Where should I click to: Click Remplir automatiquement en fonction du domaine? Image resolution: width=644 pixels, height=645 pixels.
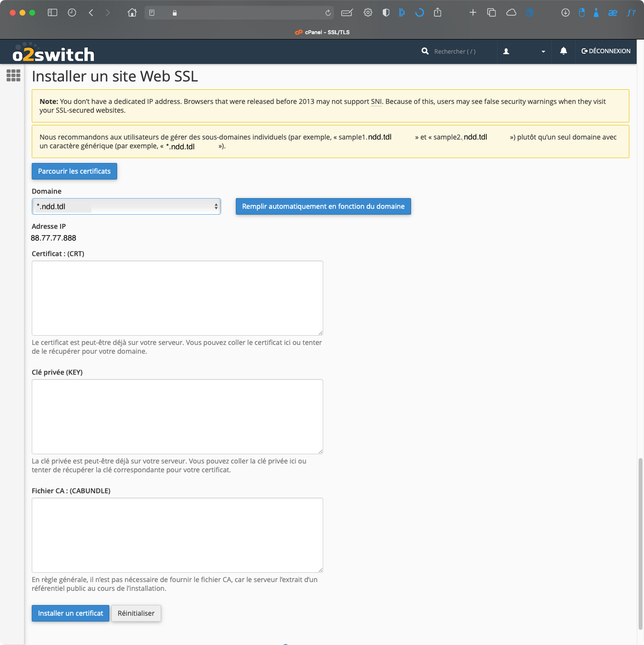click(x=323, y=206)
